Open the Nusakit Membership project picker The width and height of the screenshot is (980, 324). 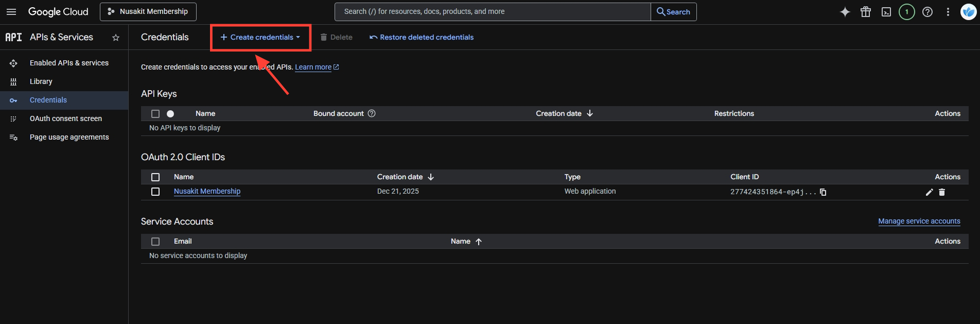click(148, 12)
